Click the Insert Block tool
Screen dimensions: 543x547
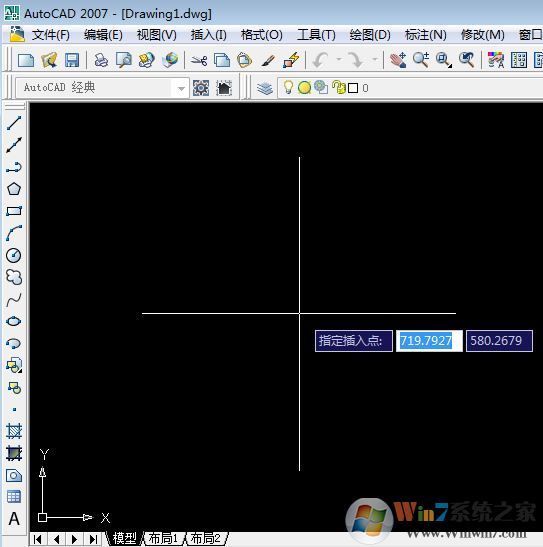click(x=14, y=365)
